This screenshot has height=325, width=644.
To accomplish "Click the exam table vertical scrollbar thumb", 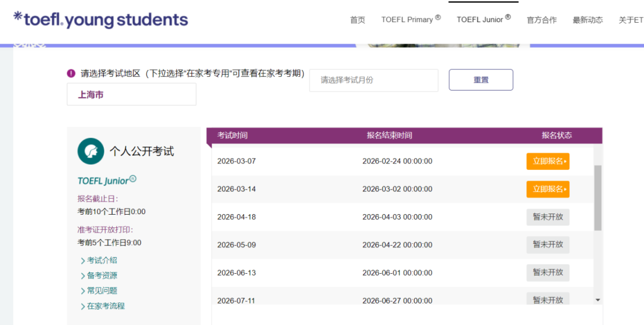I will 597,197.
